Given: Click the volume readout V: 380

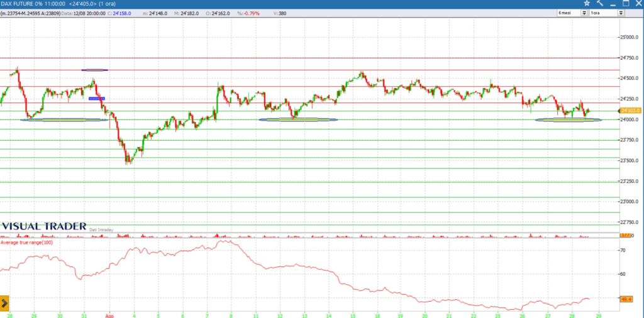Looking at the screenshot, I should point(280,14).
